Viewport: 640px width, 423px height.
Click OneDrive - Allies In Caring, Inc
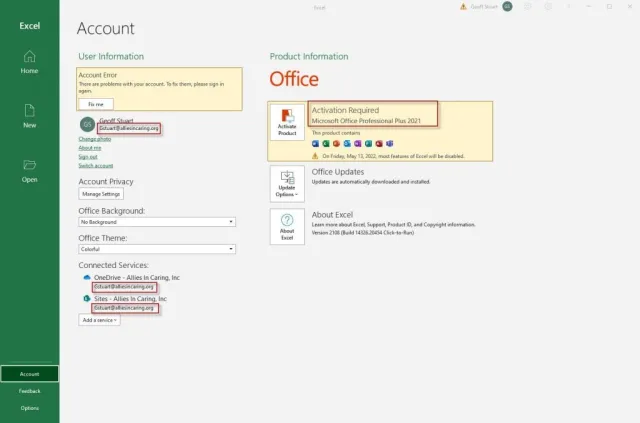[x=137, y=277]
